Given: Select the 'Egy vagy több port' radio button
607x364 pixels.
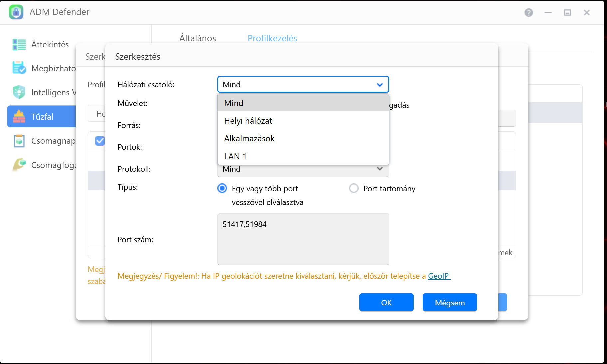Looking at the screenshot, I should (222, 189).
